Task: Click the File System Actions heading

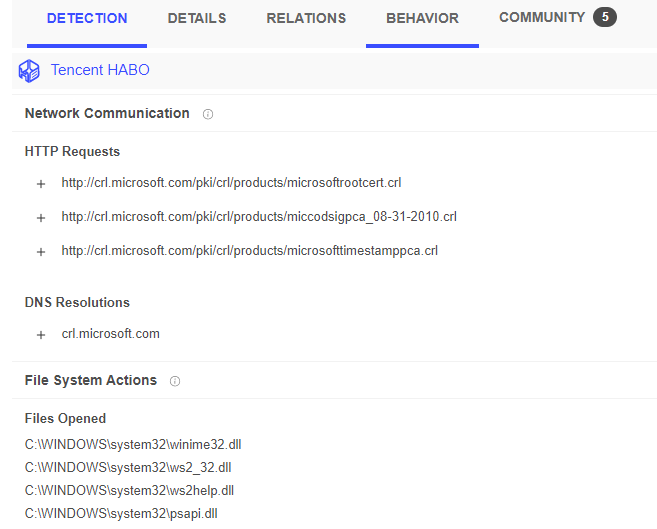Action: tap(91, 380)
